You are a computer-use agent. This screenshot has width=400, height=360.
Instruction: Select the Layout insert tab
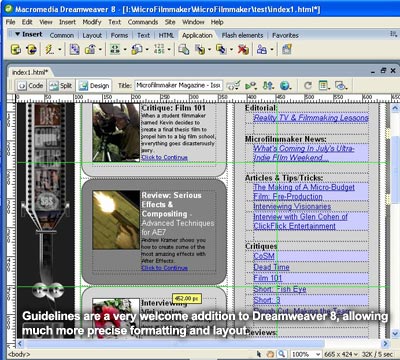pos(92,35)
